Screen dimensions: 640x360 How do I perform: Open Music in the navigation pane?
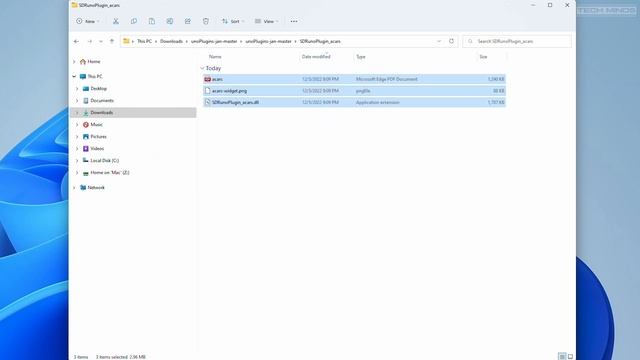click(96, 124)
